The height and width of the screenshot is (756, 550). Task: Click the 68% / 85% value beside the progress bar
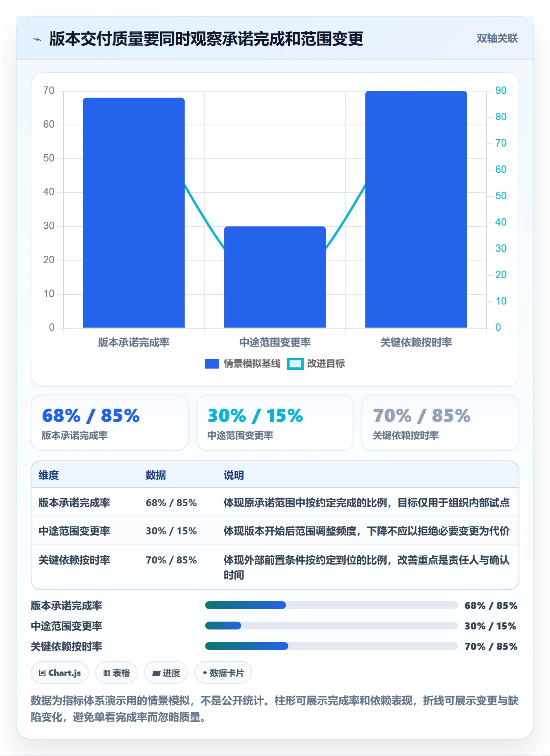pos(491,606)
